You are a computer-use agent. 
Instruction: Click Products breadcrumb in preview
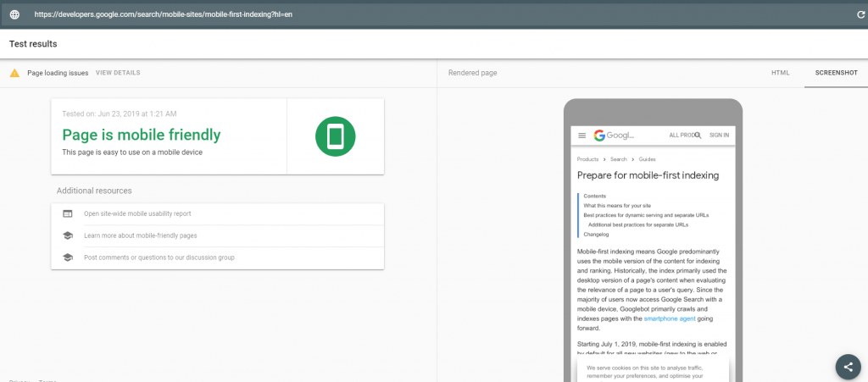587,159
